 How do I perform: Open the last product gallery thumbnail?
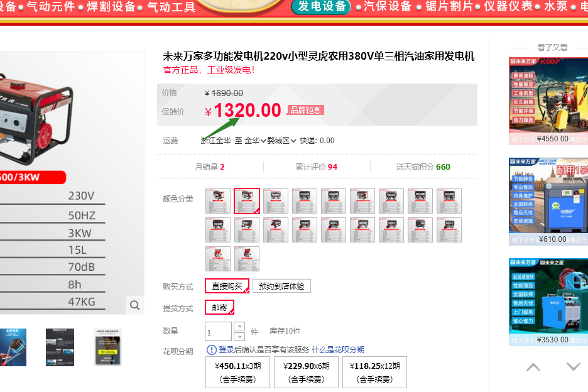(x=107, y=347)
